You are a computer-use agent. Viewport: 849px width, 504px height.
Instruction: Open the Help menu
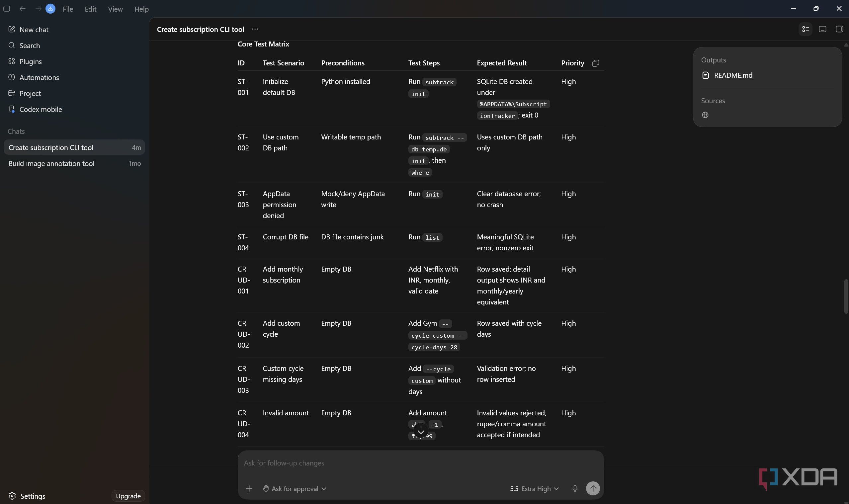pos(142,9)
